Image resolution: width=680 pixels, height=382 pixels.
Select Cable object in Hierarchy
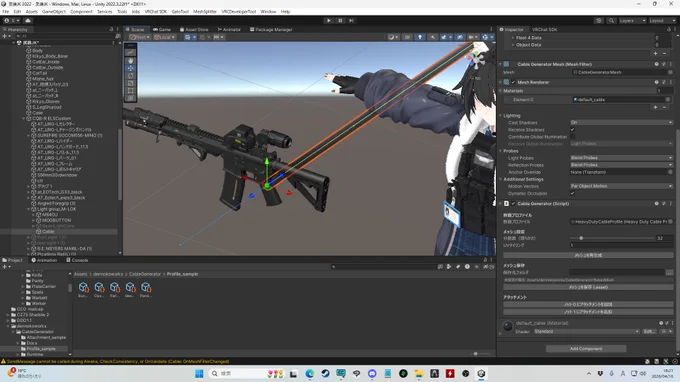click(48, 232)
